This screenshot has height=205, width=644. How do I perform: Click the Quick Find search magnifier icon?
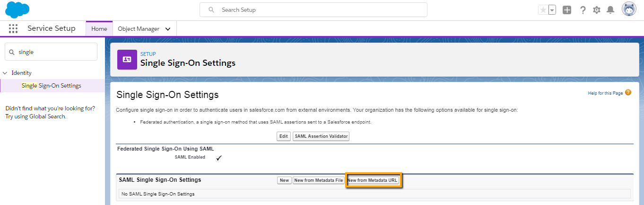pyautogui.click(x=12, y=52)
